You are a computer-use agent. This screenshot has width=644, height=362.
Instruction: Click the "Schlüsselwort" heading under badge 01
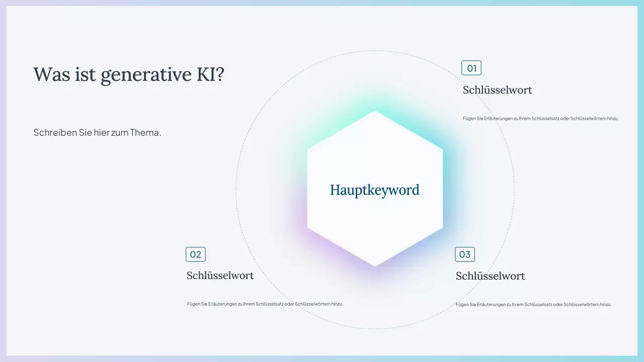point(498,90)
